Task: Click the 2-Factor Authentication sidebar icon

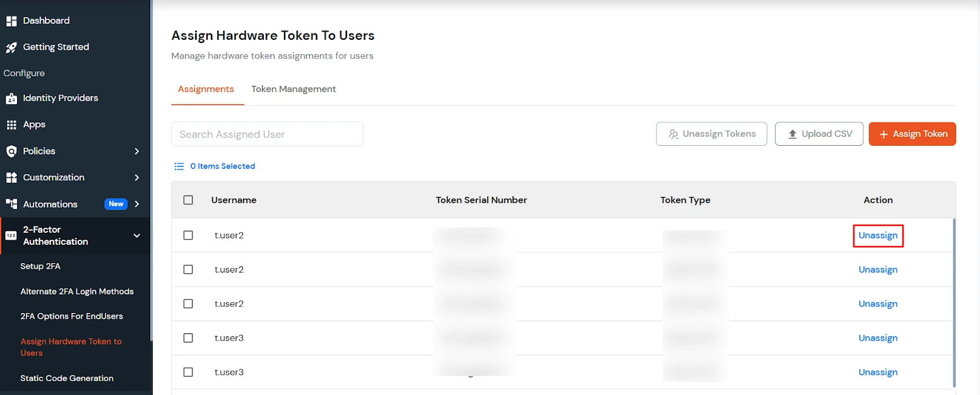Action: point(11,235)
